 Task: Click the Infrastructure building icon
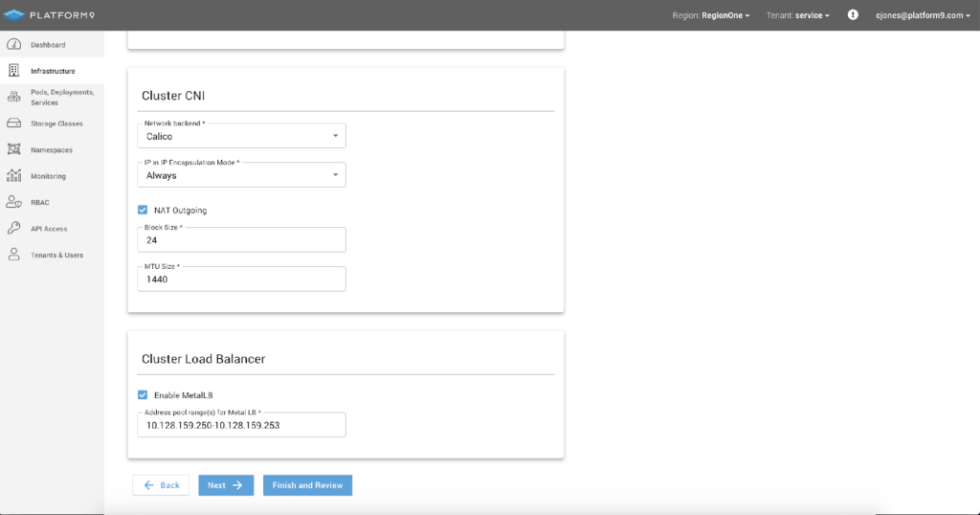point(13,71)
